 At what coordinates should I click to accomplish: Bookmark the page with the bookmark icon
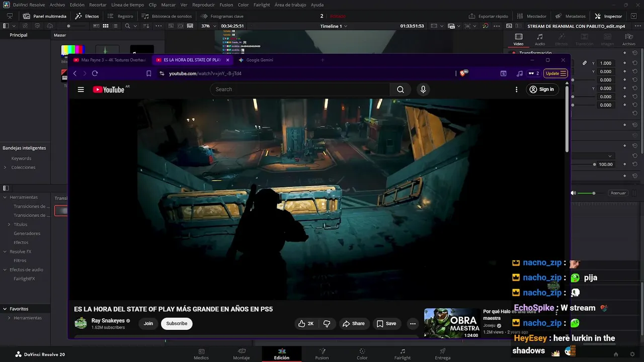(x=148, y=73)
